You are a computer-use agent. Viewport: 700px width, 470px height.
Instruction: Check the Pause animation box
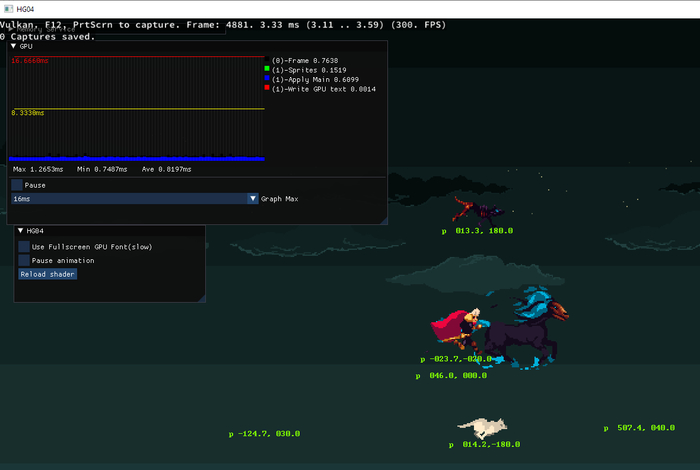click(x=24, y=260)
